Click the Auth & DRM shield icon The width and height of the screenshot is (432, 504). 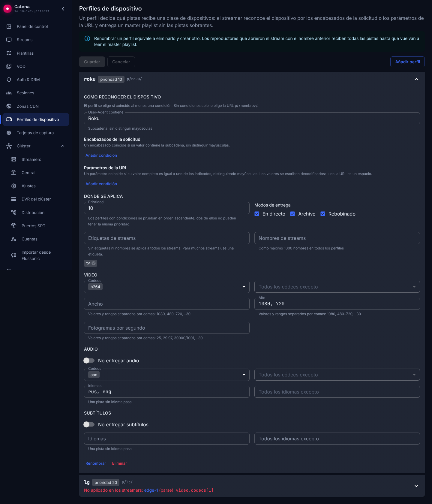tap(9, 80)
